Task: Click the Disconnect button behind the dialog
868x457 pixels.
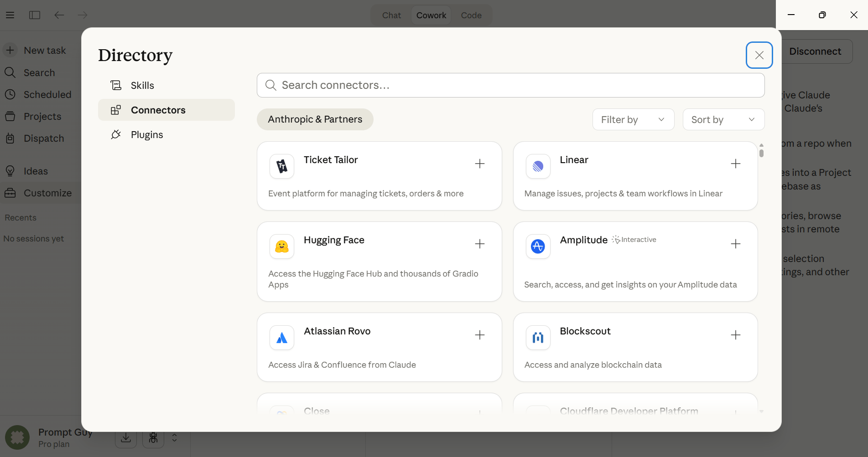Action: pos(816,51)
